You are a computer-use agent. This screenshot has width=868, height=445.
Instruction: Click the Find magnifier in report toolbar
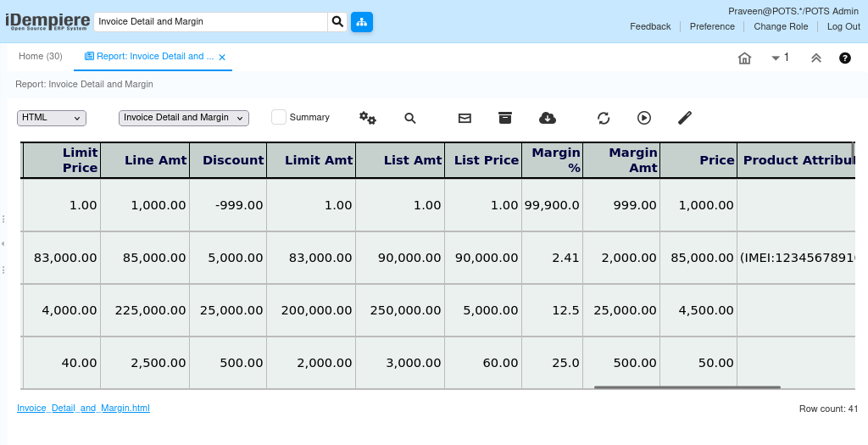pos(409,118)
